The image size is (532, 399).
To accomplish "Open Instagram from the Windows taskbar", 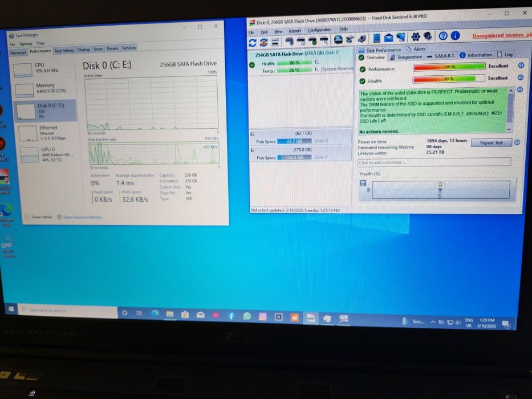I will [x=263, y=316].
